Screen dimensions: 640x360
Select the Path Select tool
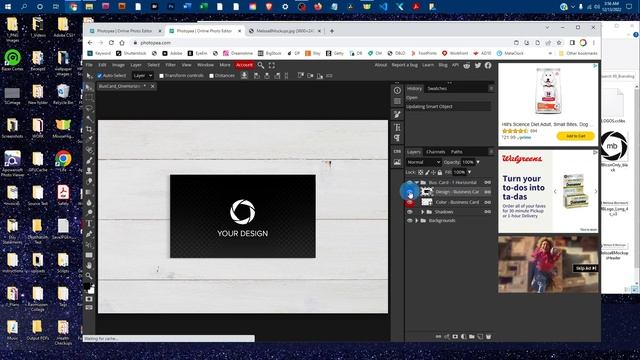click(x=89, y=244)
